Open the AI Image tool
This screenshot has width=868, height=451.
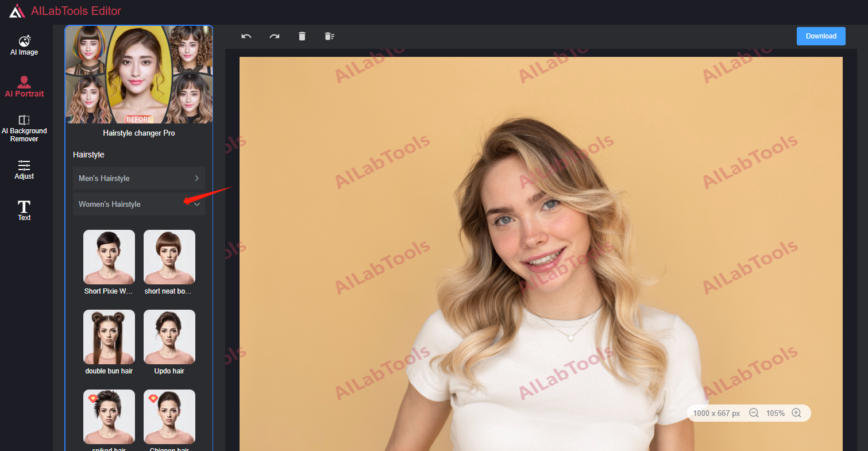coord(24,45)
